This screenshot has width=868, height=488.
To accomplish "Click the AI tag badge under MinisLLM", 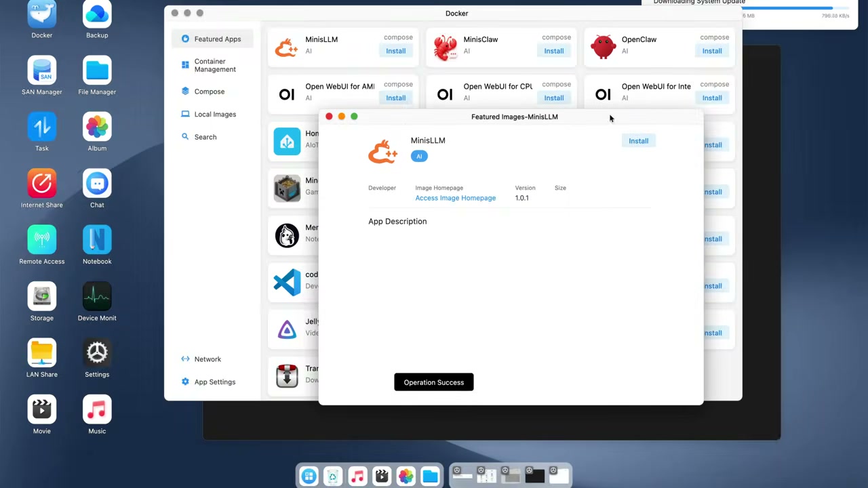I will (x=419, y=156).
